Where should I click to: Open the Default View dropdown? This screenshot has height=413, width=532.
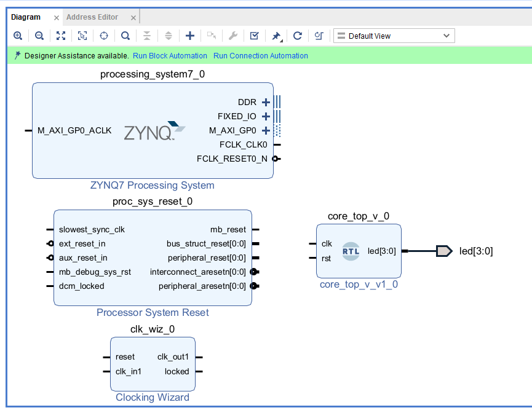[394, 36]
